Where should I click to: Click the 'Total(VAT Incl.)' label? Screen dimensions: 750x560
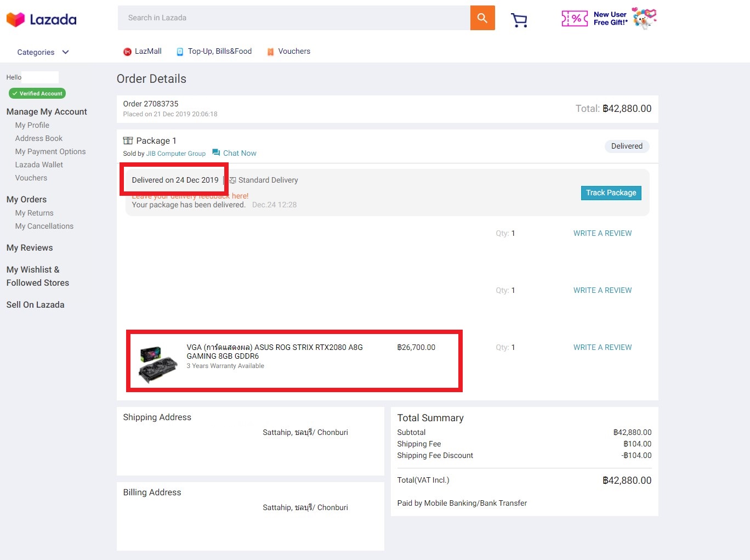pyautogui.click(x=423, y=480)
